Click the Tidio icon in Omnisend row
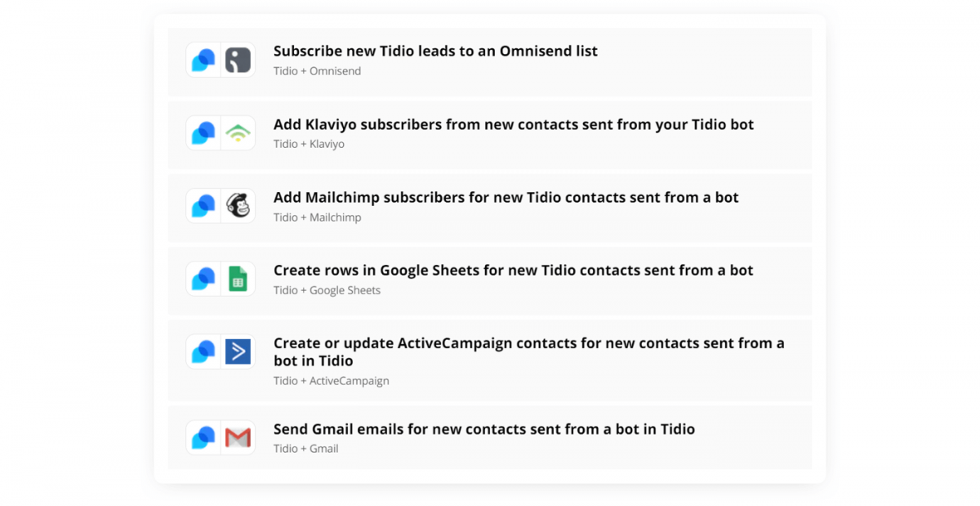Viewport: 980px width, 506px height. point(203,60)
